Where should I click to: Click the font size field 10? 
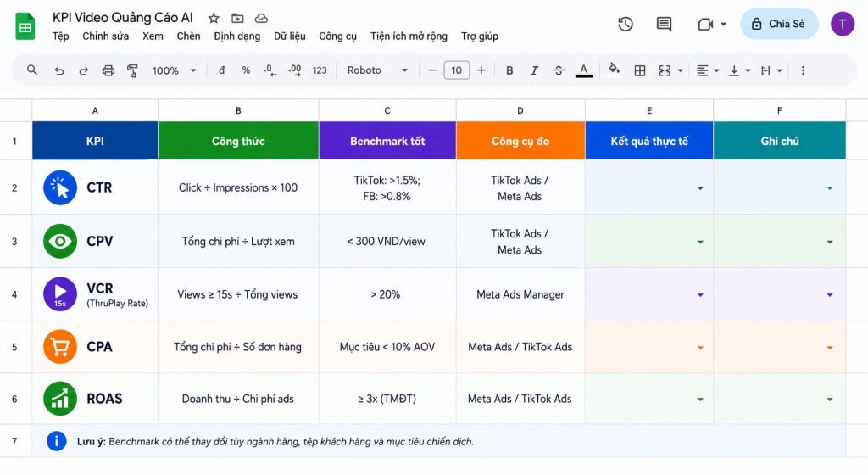(457, 70)
